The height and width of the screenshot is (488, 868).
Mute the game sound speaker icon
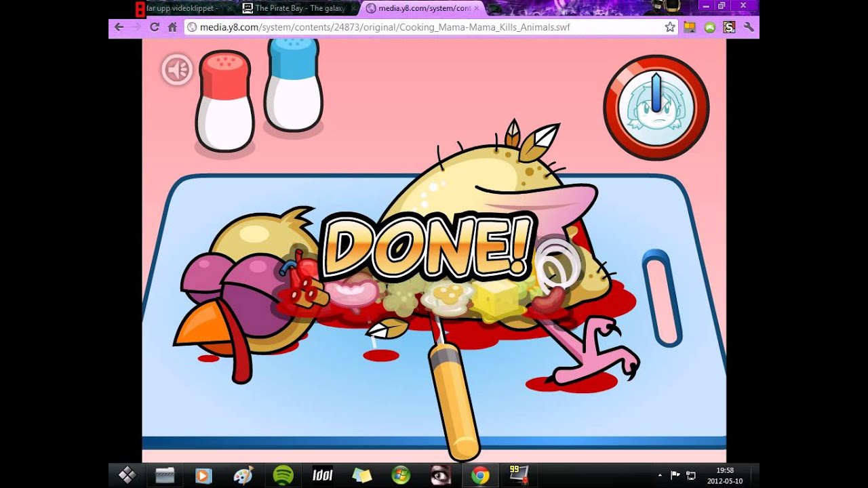(177, 70)
